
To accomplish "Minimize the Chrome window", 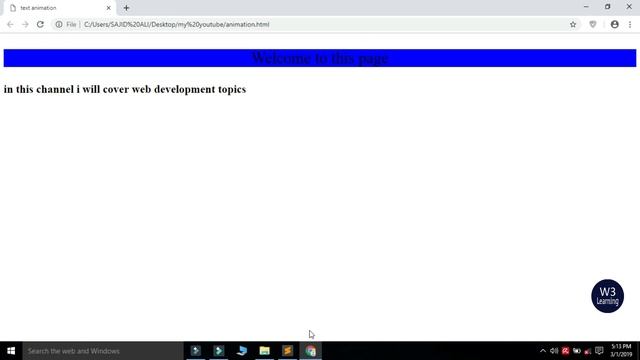I will pos(586,7).
